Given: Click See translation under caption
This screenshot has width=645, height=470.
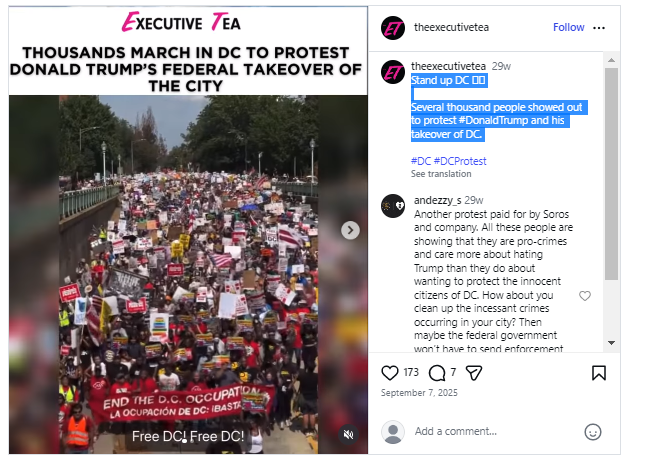Looking at the screenshot, I should click(441, 174).
